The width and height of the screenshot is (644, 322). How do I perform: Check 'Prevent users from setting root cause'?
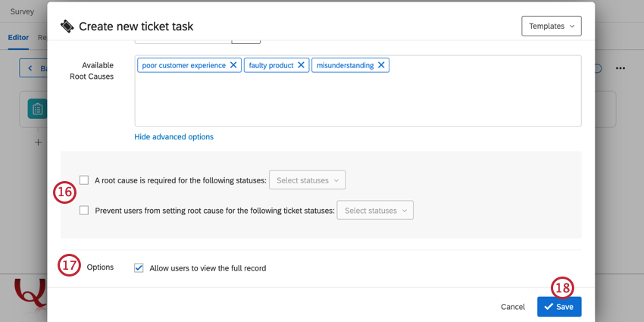point(84,211)
